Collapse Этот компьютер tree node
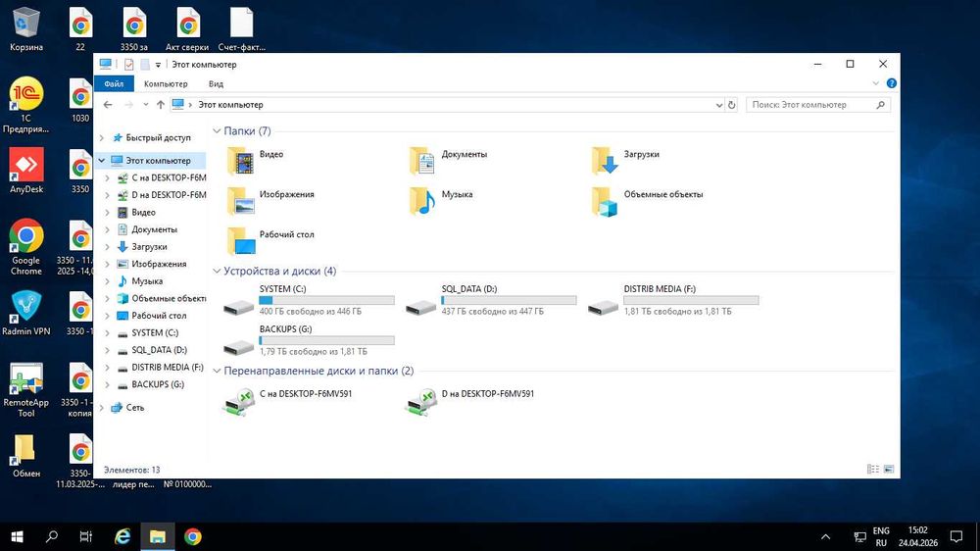Viewport: 980px width, 551px height. [102, 160]
